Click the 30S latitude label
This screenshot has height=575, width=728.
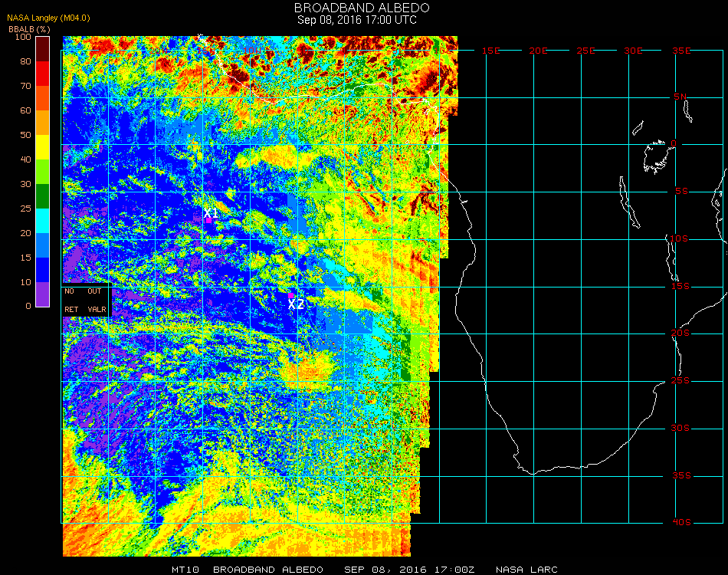[680, 429]
